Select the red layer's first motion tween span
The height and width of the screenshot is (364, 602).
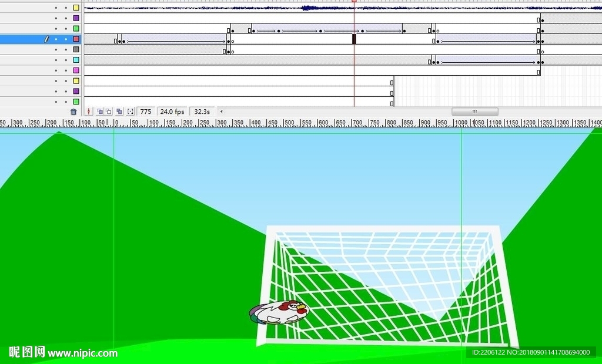pos(175,39)
